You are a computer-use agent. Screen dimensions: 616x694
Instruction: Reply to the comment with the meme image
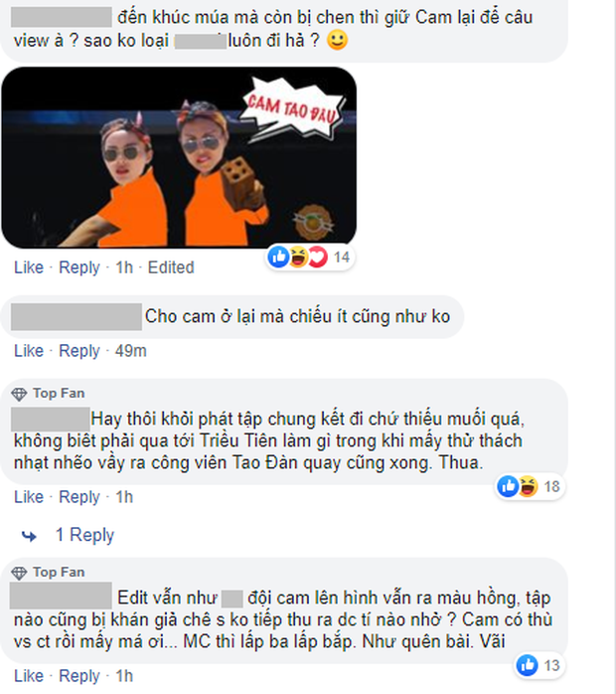[79, 267]
